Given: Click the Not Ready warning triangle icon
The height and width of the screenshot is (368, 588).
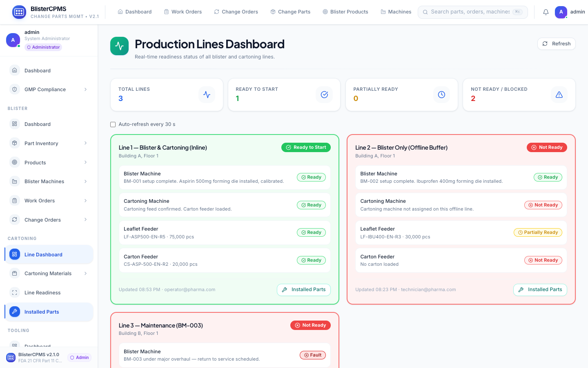Looking at the screenshot, I should point(559,94).
